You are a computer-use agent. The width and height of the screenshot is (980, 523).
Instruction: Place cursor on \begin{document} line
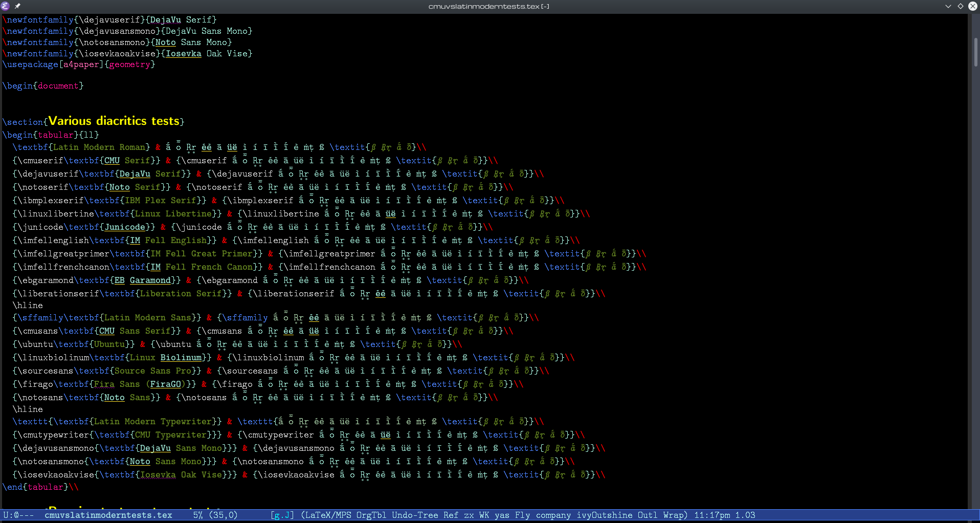[43, 86]
